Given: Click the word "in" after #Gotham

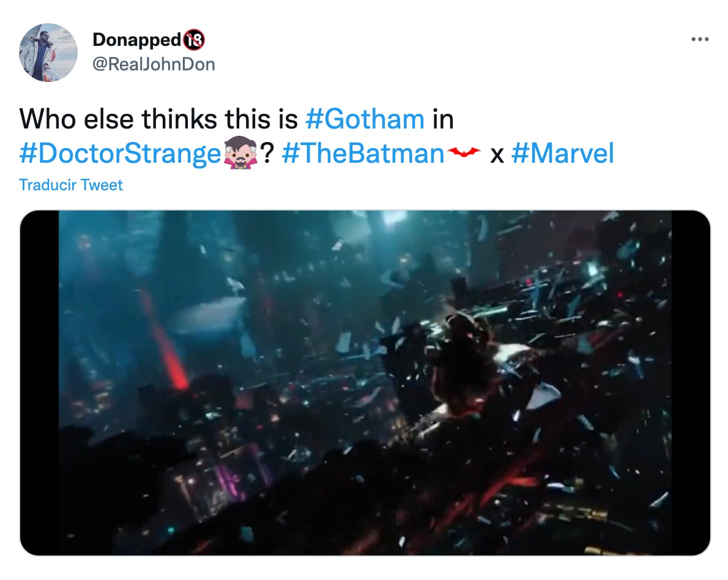Looking at the screenshot, I should point(443,119).
